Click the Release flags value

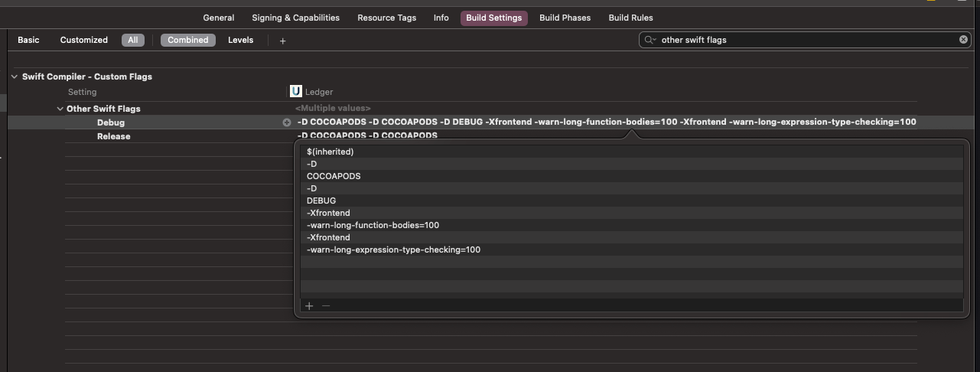click(x=367, y=135)
